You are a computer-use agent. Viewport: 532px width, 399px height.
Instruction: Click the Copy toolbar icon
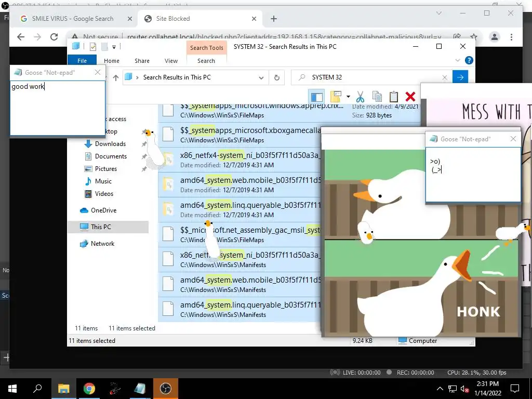tap(377, 97)
